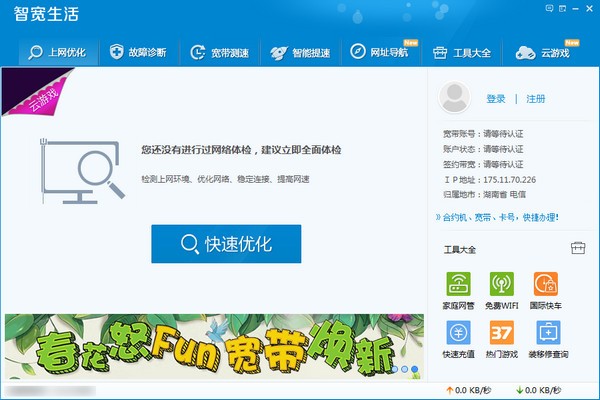This screenshot has width=600, height=400.
Task: Click the 检测上网环境 description text
Action: [x=225, y=179]
